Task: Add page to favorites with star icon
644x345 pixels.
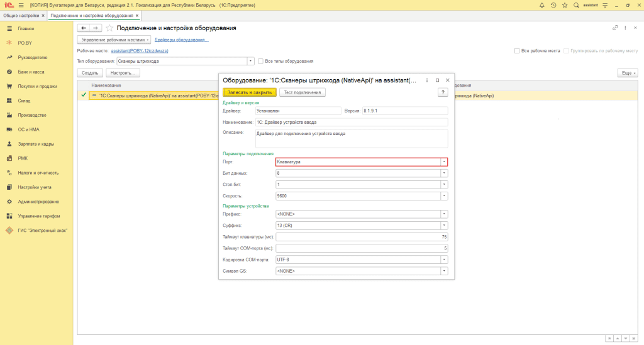Action: click(109, 28)
